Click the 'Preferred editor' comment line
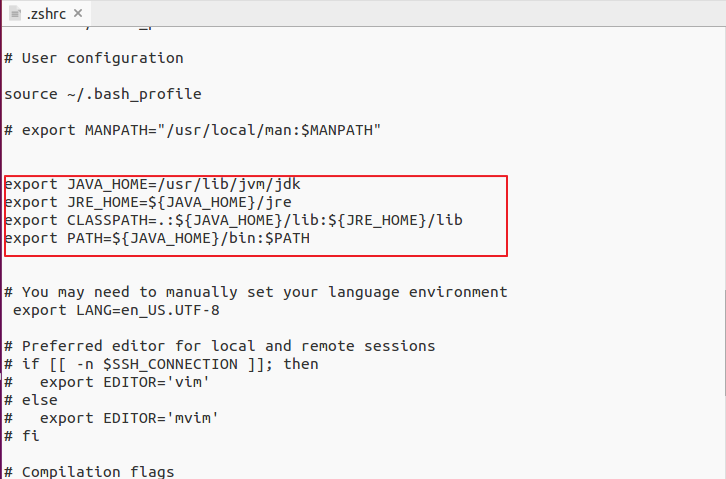 [x=220, y=346]
